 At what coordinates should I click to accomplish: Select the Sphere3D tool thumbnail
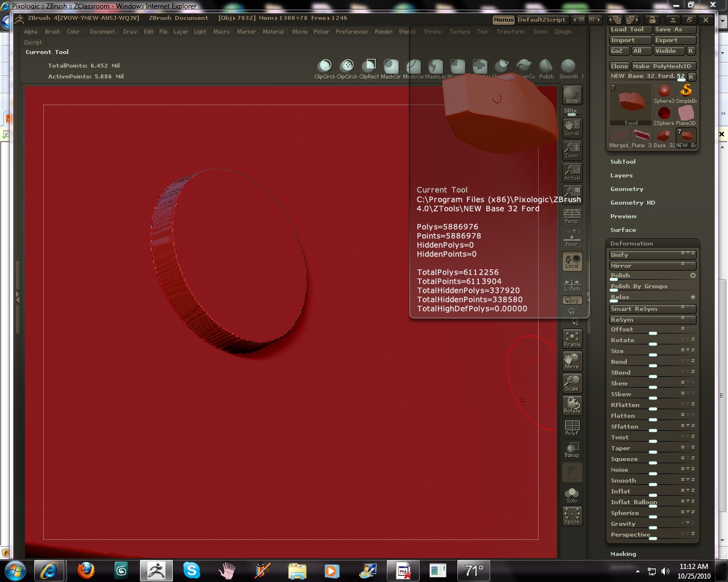[x=664, y=94]
